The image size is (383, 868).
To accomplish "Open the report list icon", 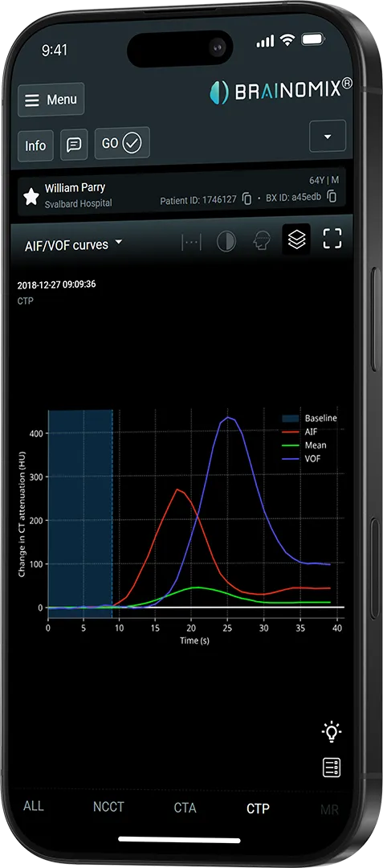I will [332, 768].
